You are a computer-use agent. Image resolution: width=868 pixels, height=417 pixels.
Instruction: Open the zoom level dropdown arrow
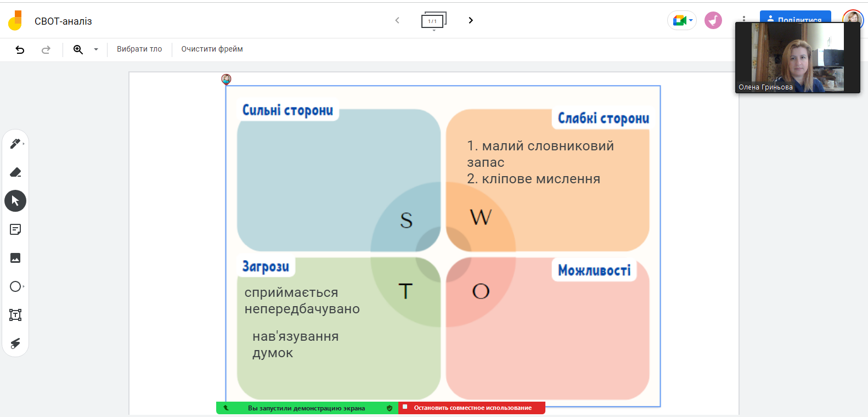96,49
